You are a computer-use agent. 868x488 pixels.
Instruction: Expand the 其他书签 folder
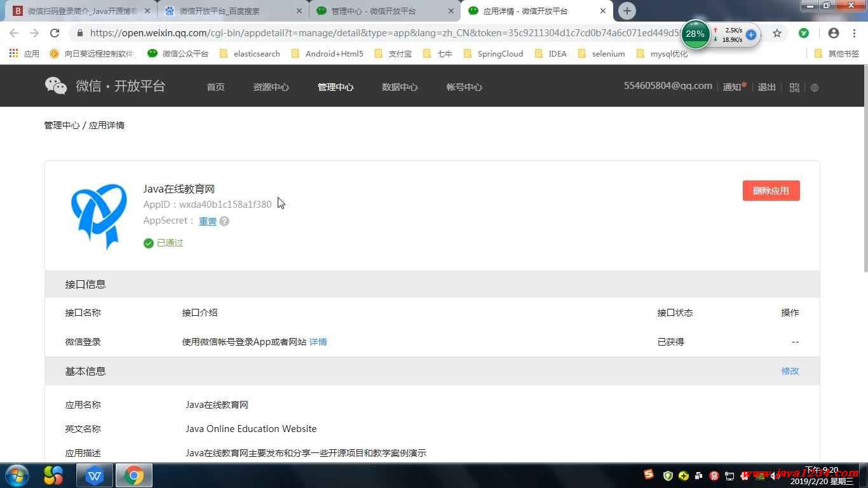tap(836, 54)
